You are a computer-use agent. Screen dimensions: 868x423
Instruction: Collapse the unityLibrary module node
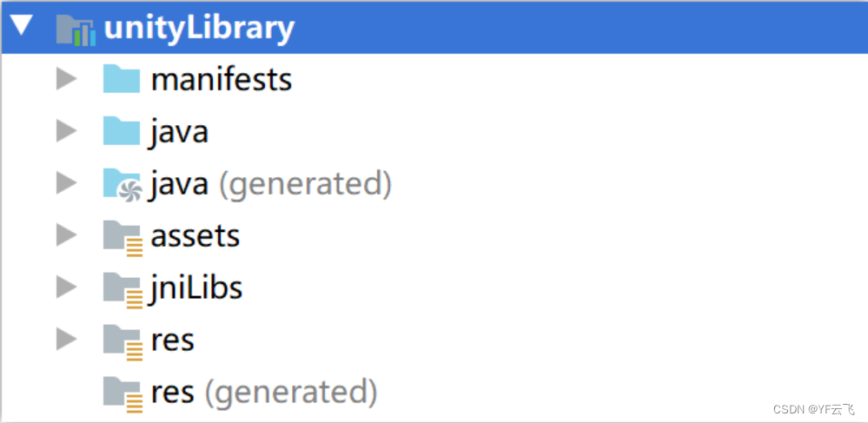tap(22, 26)
